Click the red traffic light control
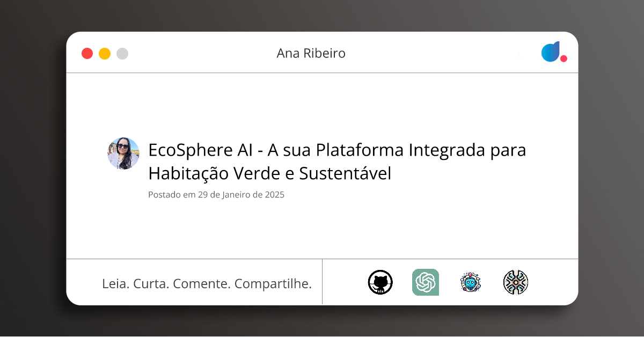The height and width of the screenshot is (337, 644). [87, 53]
